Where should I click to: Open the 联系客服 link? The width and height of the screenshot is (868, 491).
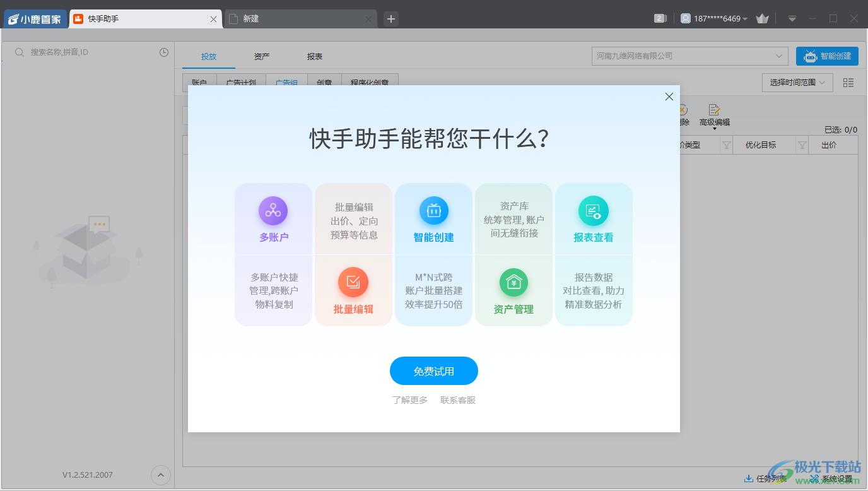[458, 400]
